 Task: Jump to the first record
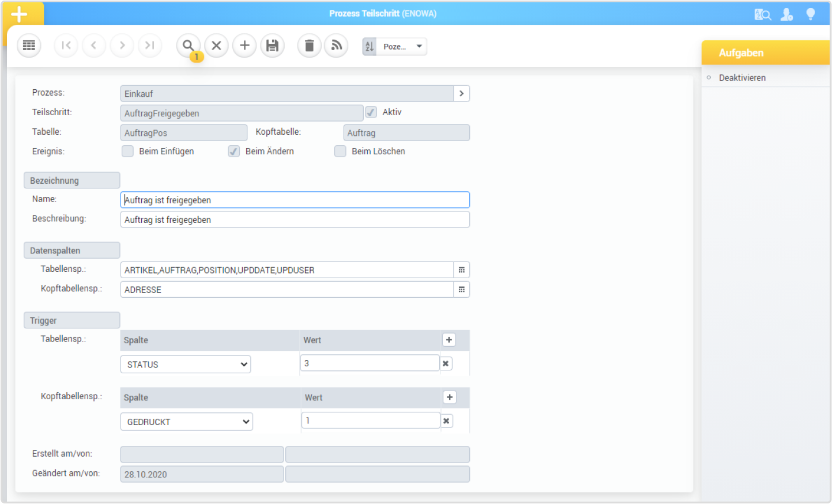click(66, 46)
